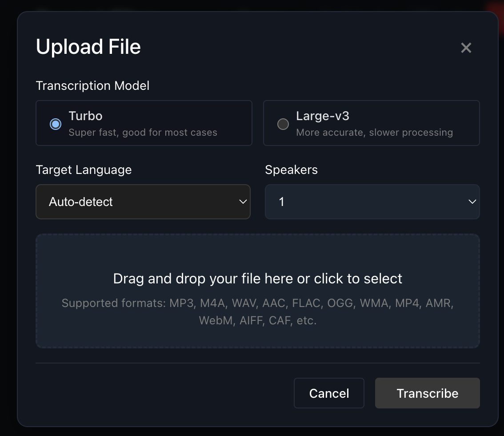
Task: Click the 'Drag and drop your file here' text
Action: [257, 279]
